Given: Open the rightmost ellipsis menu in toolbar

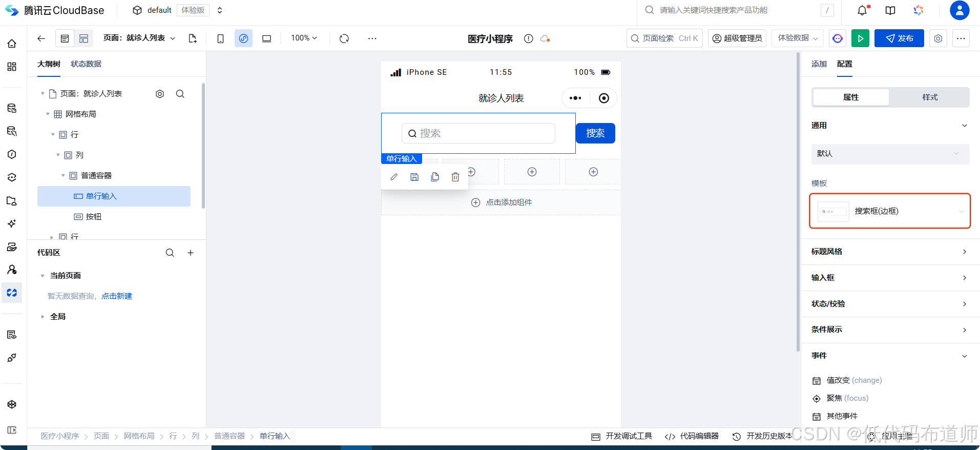Looking at the screenshot, I should pos(961,38).
